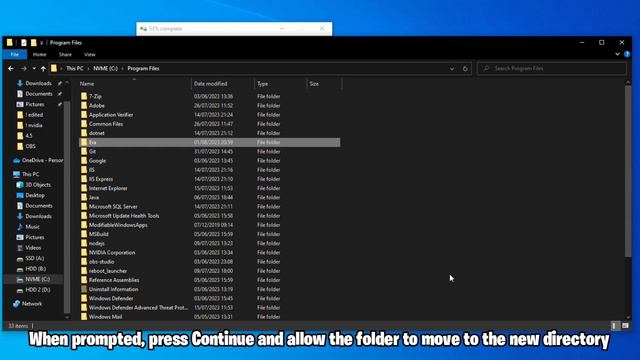Expand the ribbon with the chevron near Help

[x=618, y=54]
